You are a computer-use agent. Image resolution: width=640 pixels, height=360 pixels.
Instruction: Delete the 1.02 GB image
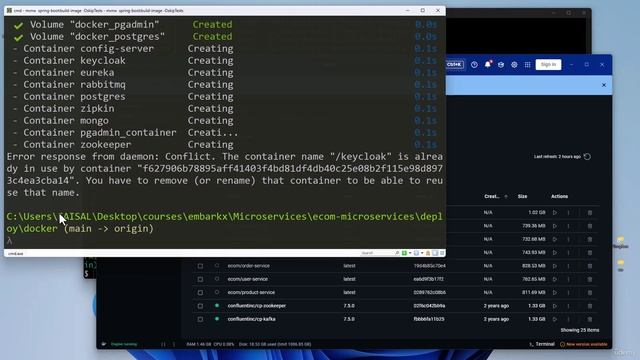590,213
